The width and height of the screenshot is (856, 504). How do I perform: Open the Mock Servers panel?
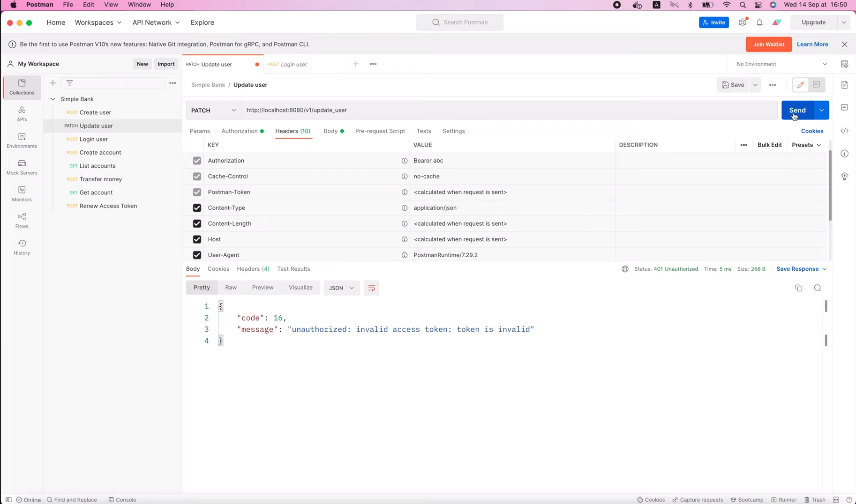pos(22,167)
